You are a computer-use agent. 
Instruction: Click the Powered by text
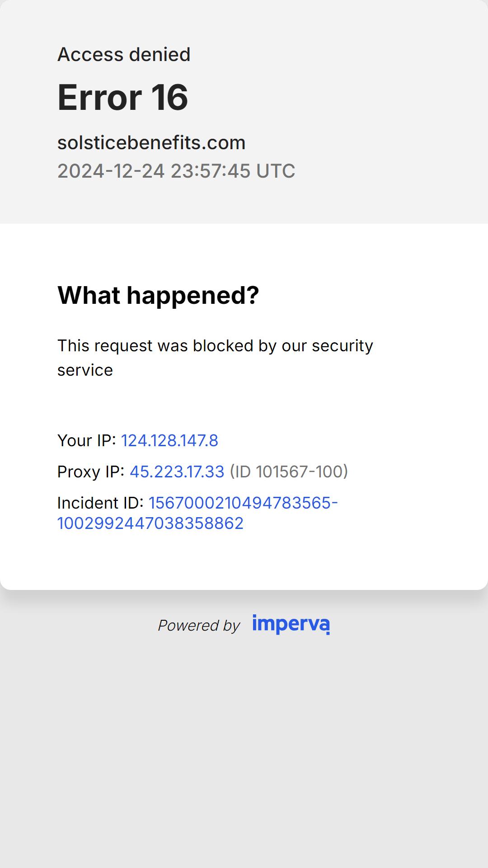[x=199, y=625]
